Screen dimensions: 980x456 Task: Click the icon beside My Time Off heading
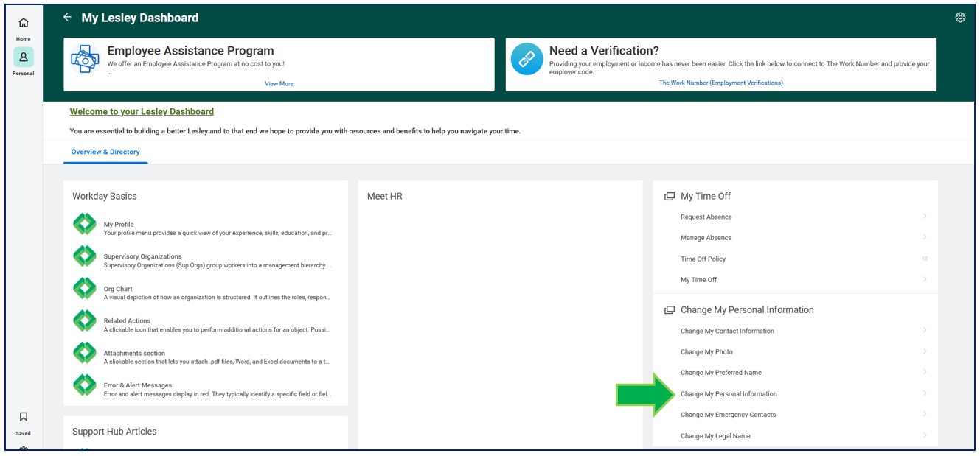(x=670, y=197)
